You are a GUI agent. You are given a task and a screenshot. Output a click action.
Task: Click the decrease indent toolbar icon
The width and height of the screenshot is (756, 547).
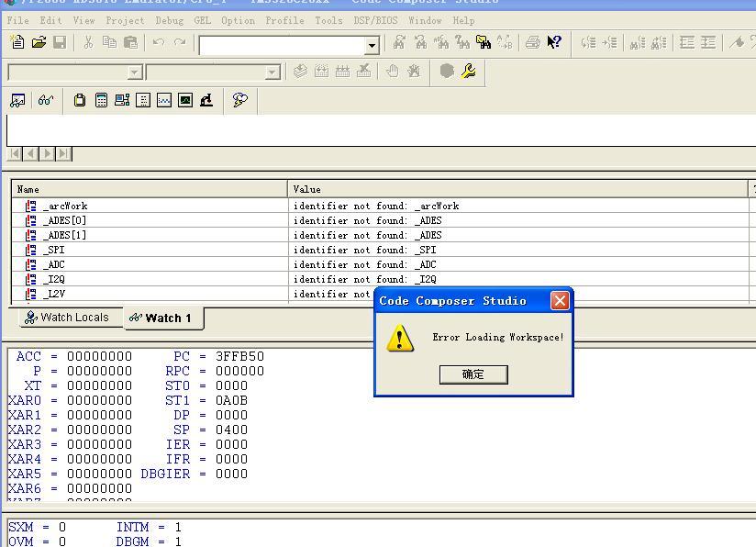pos(686,42)
